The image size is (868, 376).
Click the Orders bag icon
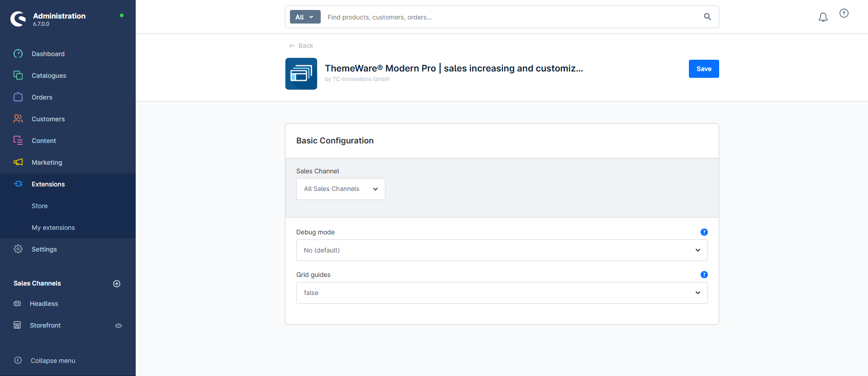point(18,97)
